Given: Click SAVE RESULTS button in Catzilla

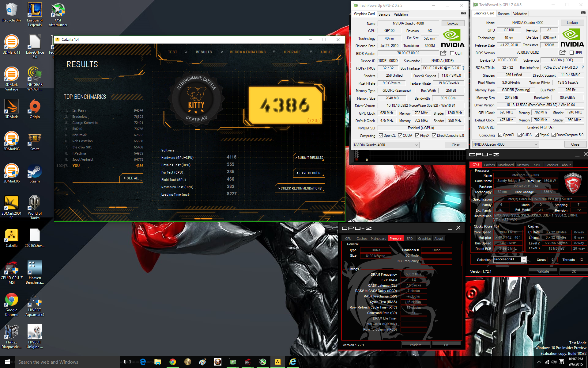Looking at the screenshot, I should click(x=309, y=173).
